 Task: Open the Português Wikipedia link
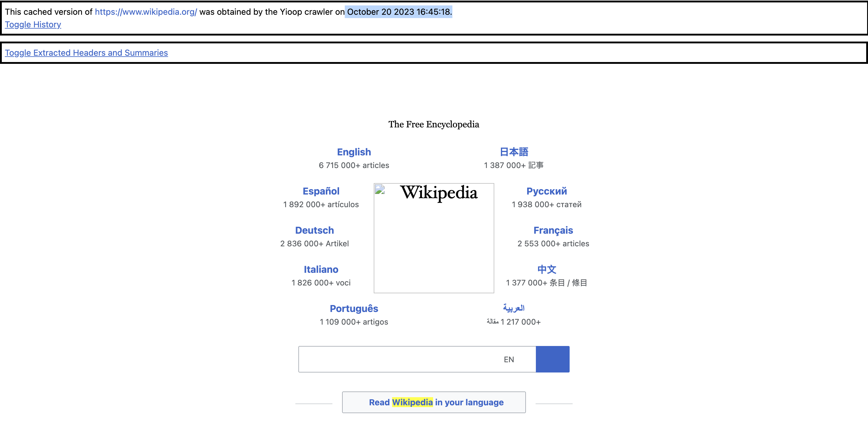[x=354, y=308]
